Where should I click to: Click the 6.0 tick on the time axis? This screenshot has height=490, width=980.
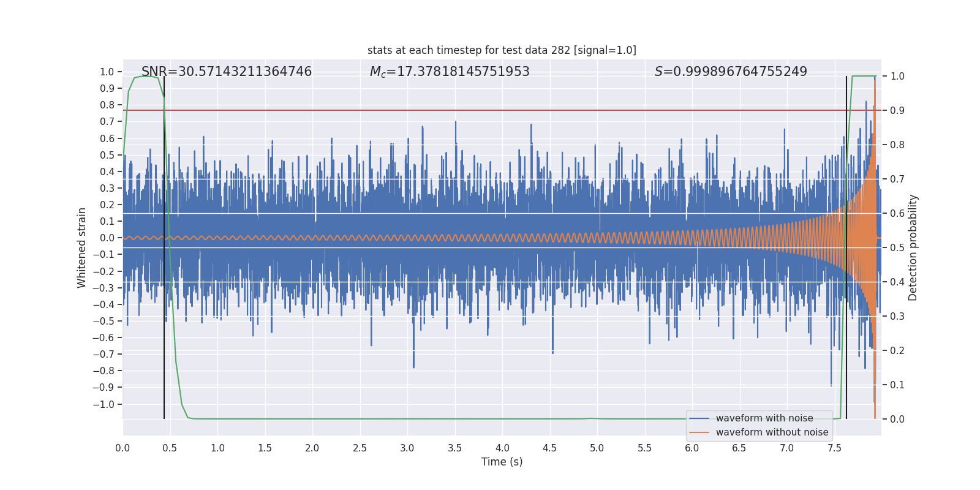pyautogui.click(x=692, y=448)
